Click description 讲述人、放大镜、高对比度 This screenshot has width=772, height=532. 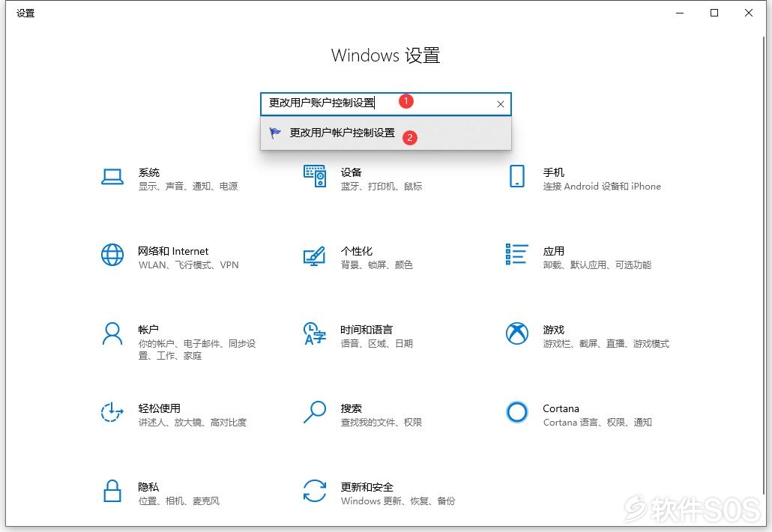193,423
